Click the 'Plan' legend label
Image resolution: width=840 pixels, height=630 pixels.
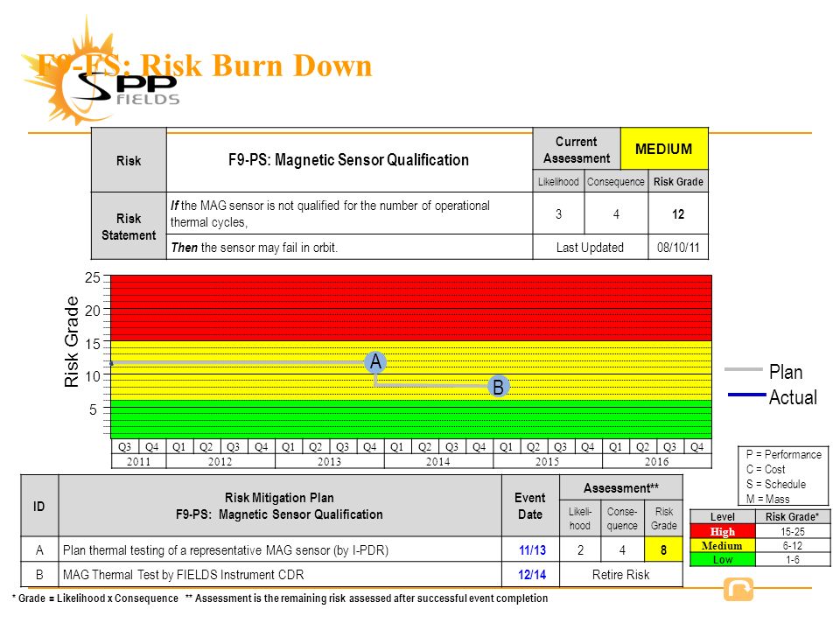click(786, 372)
